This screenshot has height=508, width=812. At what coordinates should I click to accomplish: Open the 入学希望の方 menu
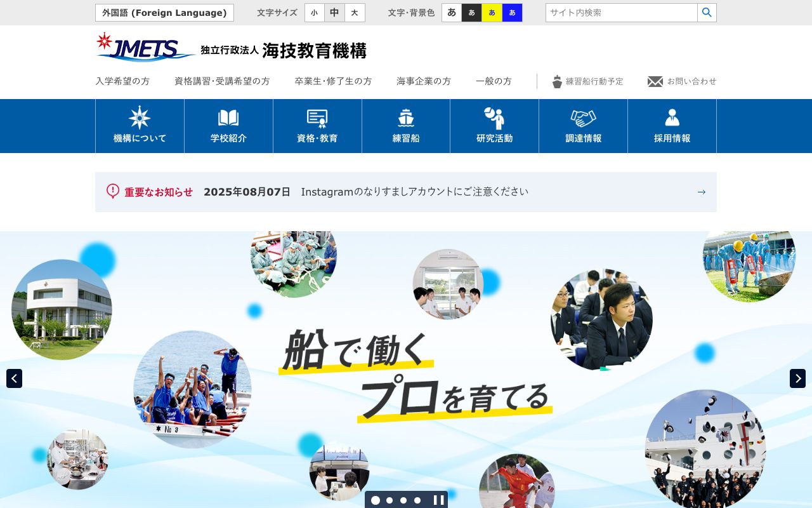pos(123,81)
